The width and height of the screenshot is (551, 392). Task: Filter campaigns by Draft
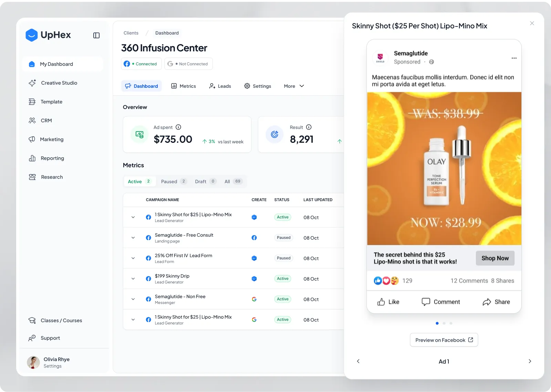pos(206,181)
